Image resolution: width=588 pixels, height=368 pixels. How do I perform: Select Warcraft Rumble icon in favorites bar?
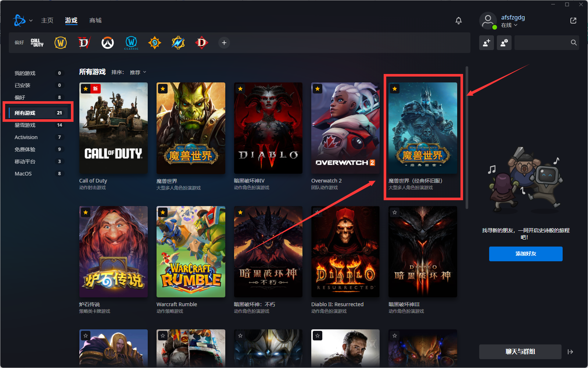(178, 43)
